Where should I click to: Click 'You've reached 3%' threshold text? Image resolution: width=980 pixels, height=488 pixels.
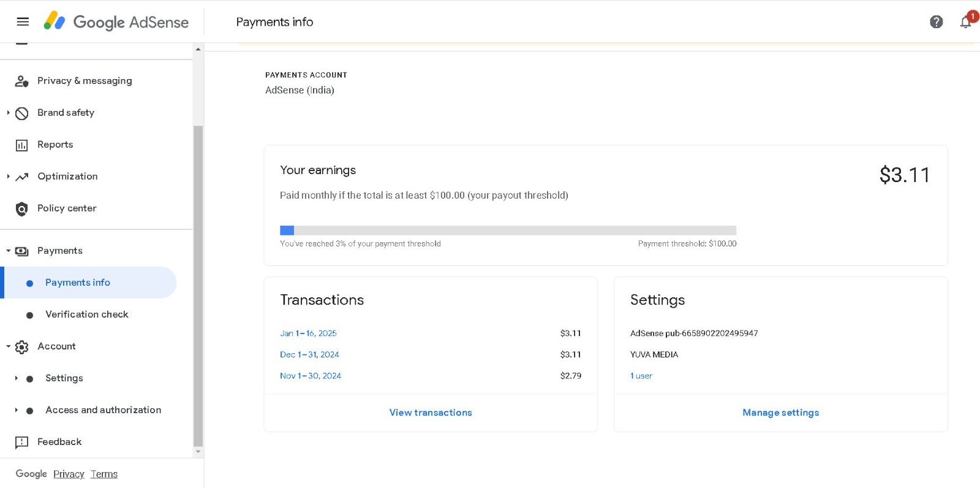[x=360, y=244]
